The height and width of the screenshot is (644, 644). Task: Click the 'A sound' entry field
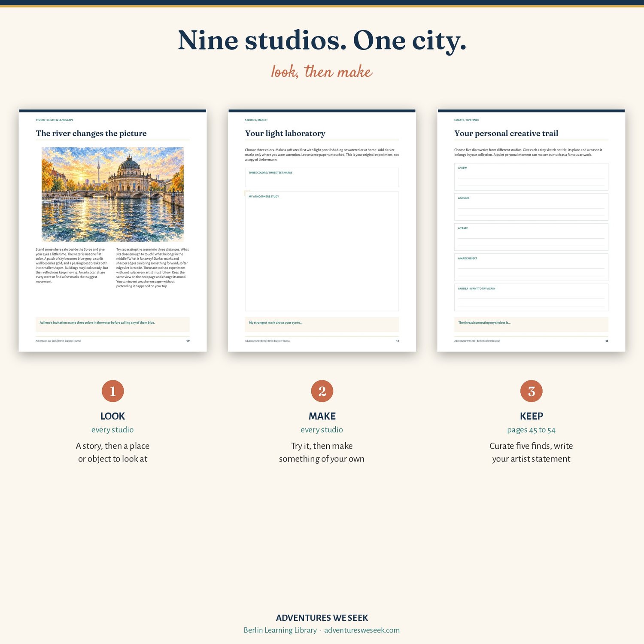click(531, 207)
